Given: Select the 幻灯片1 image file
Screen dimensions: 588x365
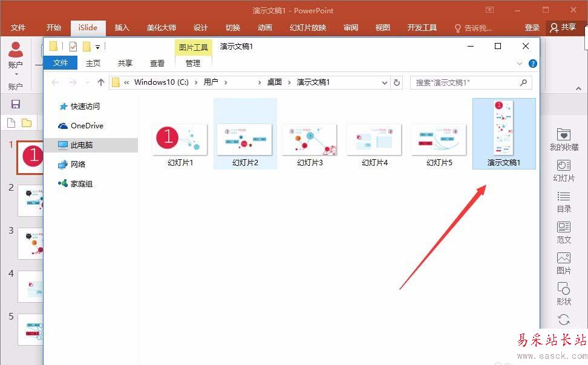Looking at the screenshot, I should pyautogui.click(x=180, y=145).
